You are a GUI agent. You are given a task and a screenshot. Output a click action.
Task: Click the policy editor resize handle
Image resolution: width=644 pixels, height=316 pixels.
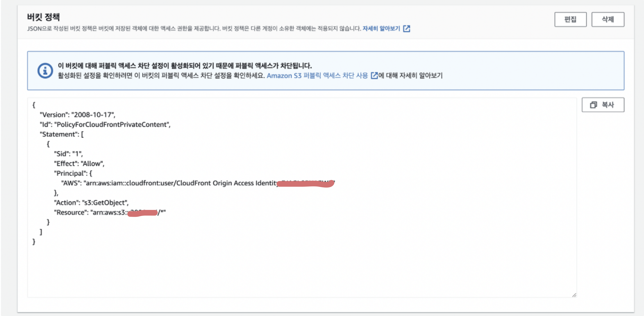coord(574,295)
